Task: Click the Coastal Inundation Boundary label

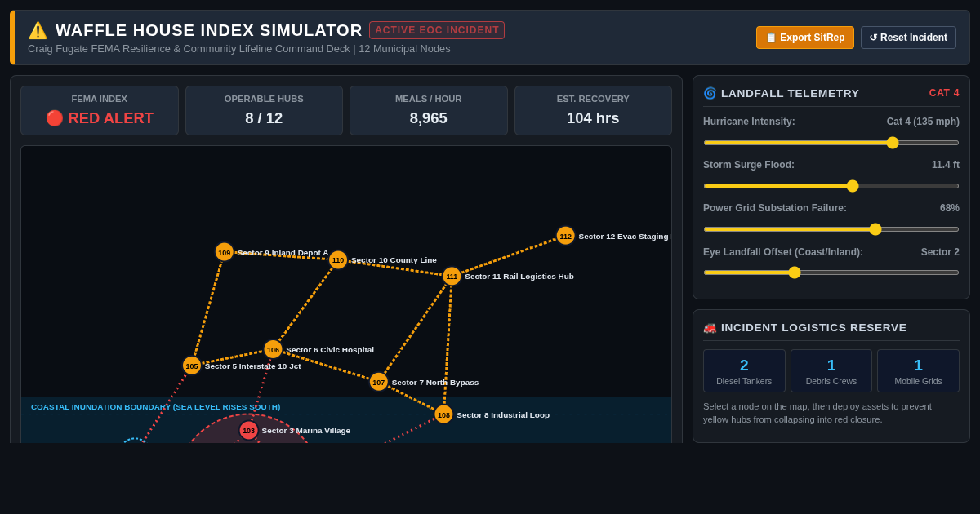Action: tap(155, 406)
